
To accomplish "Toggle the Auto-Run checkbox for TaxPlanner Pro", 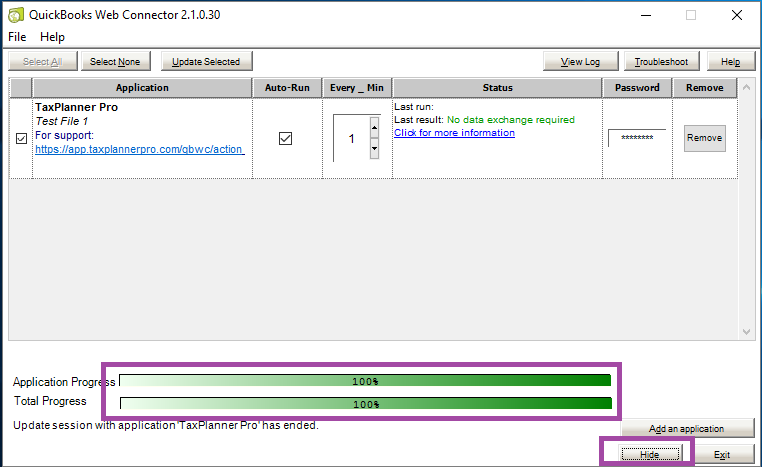I will (x=286, y=138).
